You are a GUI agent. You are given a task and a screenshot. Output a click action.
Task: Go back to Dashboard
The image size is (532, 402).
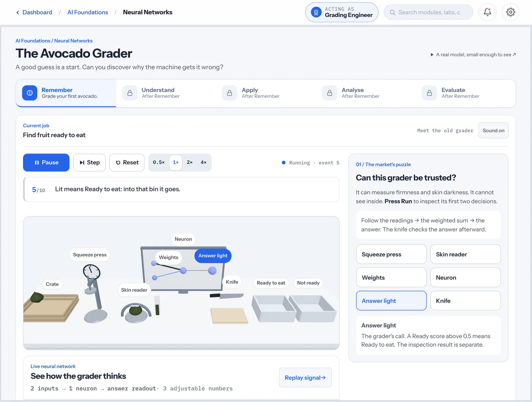click(x=37, y=12)
